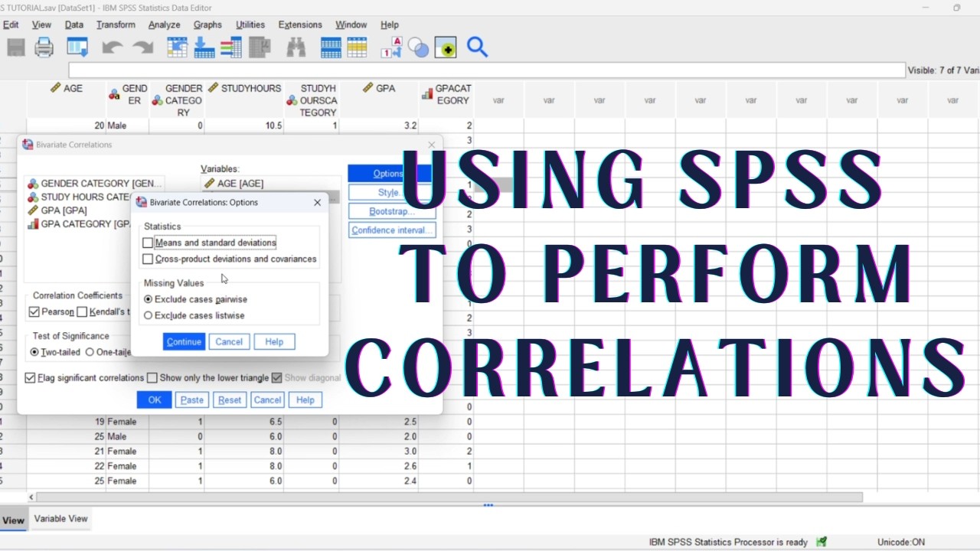
Task: Click the Bootstrap button
Action: (391, 211)
